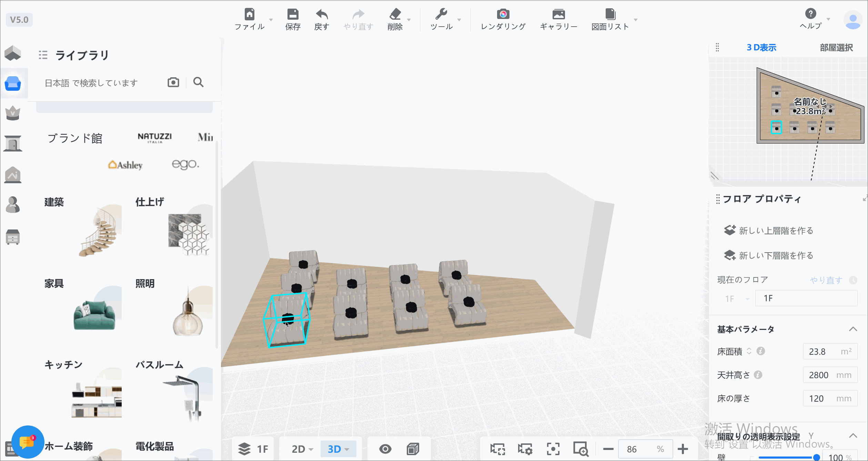Image resolution: width=868 pixels, height=461 pixels.
Task: Start レンダリング with the camera icon
Action: coord(503,14)
